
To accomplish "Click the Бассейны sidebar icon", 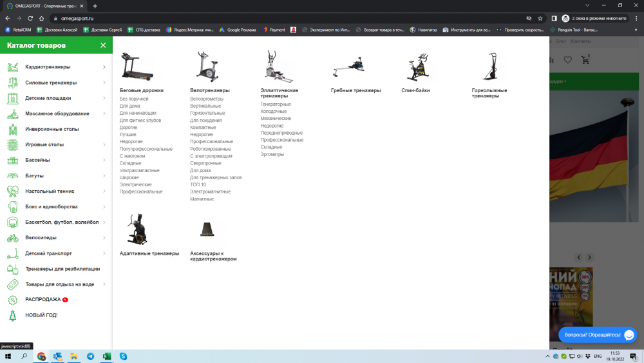I will click(x=12, y=160).
